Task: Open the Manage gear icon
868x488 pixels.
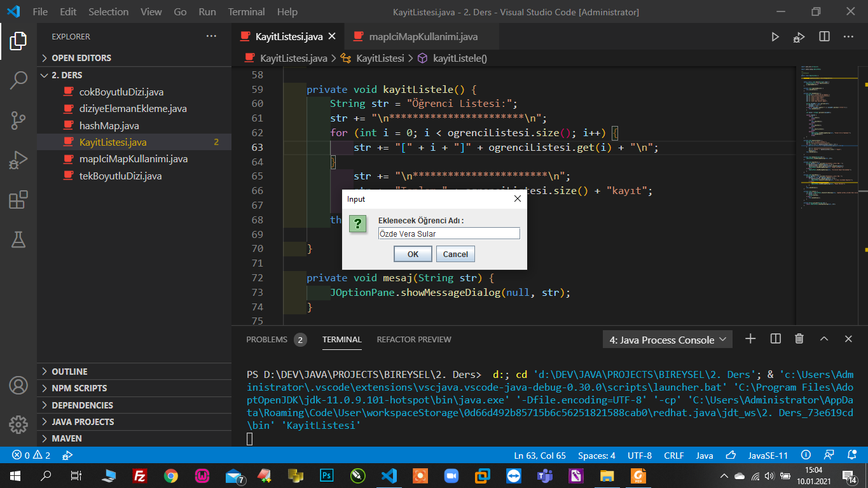Action: tap(18, 424)
